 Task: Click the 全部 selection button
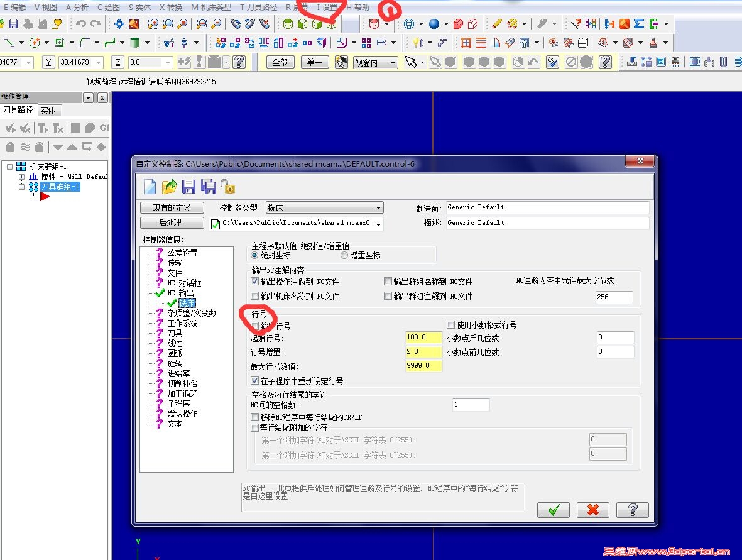click(x=280, y=62)
